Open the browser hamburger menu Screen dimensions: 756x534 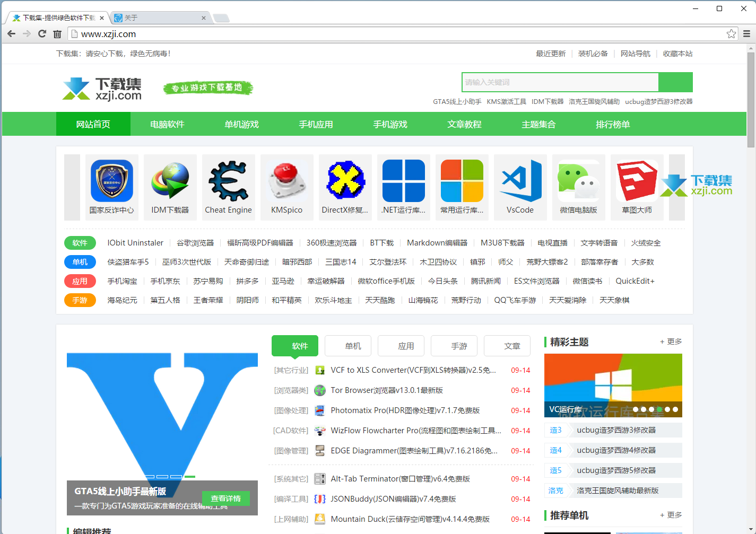(x=746, y=34)
